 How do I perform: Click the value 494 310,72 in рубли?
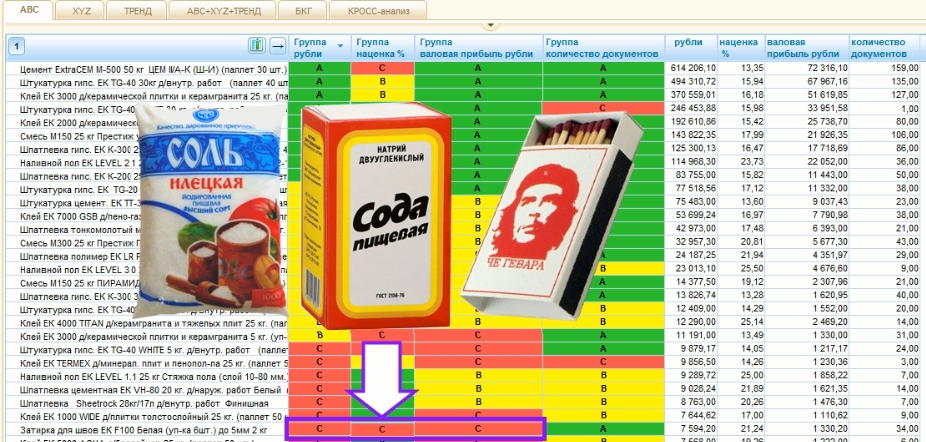pyautogui.click(x=694, y=81)
